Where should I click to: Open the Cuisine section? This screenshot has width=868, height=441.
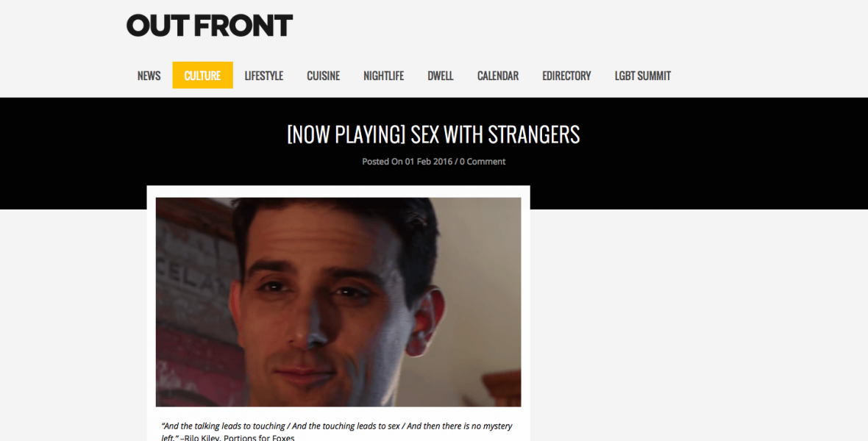tap(323, 76)
